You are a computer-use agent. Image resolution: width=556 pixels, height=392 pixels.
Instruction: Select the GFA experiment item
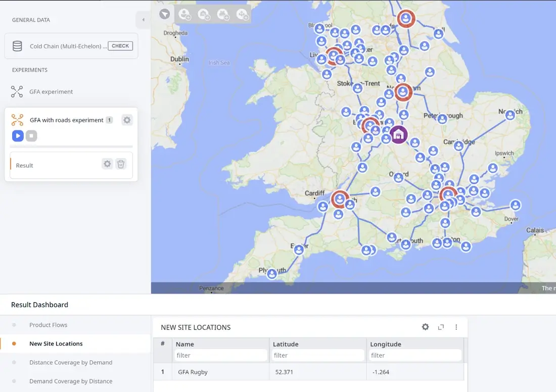click(51, 91)
